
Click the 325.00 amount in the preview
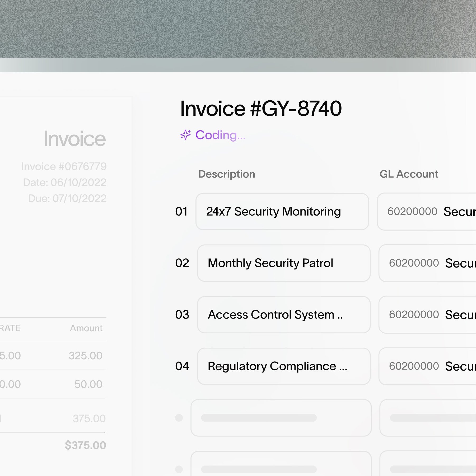86,356
